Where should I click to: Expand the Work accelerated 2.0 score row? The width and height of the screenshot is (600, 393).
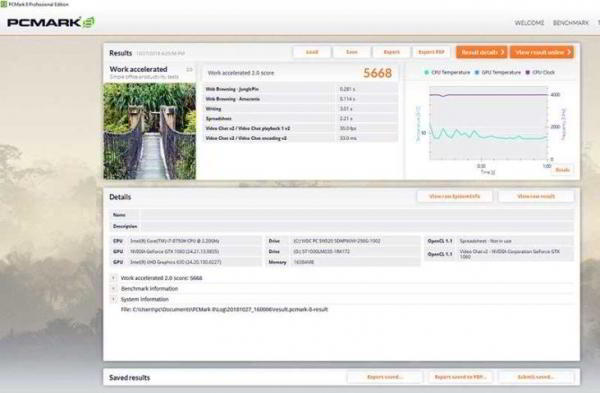click(113, 278)
